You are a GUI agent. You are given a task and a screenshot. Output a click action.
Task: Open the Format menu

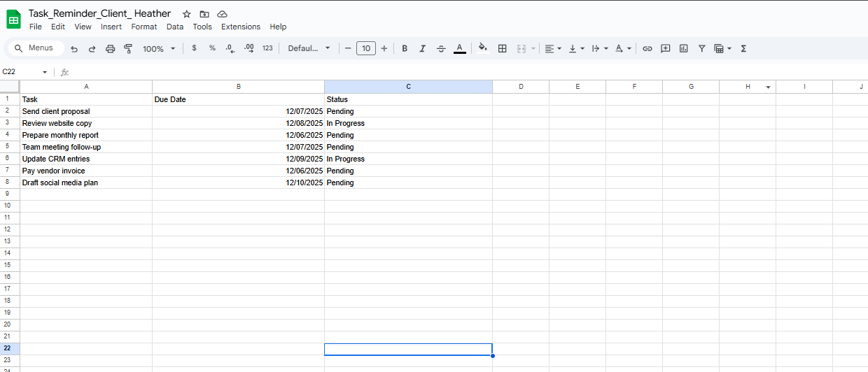click(144, 27)
